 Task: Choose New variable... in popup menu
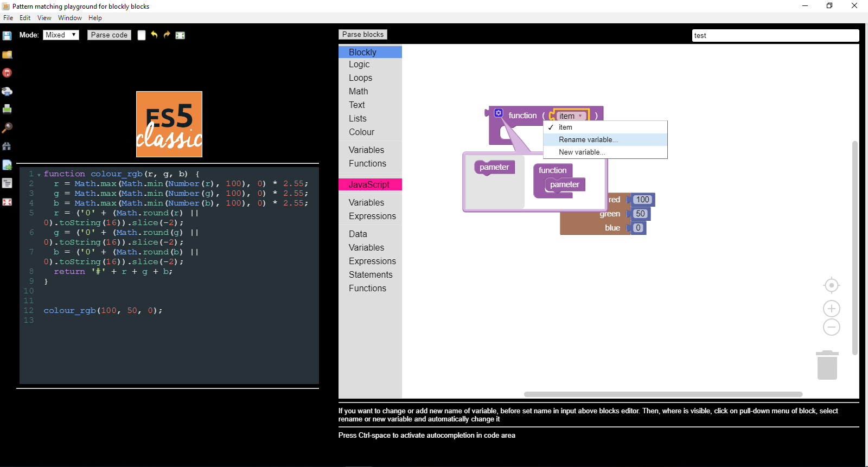click(605, 152)
